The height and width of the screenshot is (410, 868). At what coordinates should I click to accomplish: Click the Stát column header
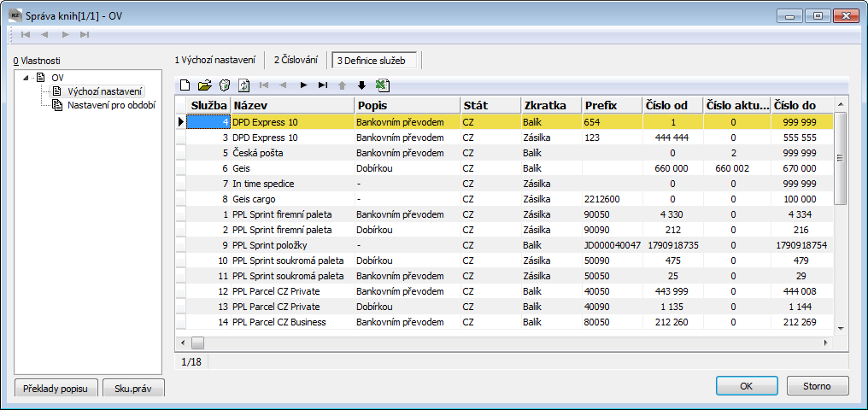pos(490,104)
